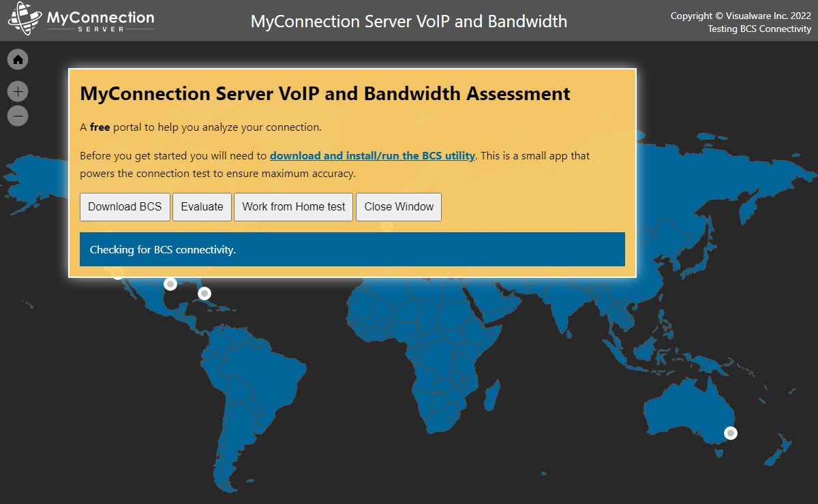Click 'Testing BCS Connectivity' header text

pyautogui.click(x=759, y=29)
